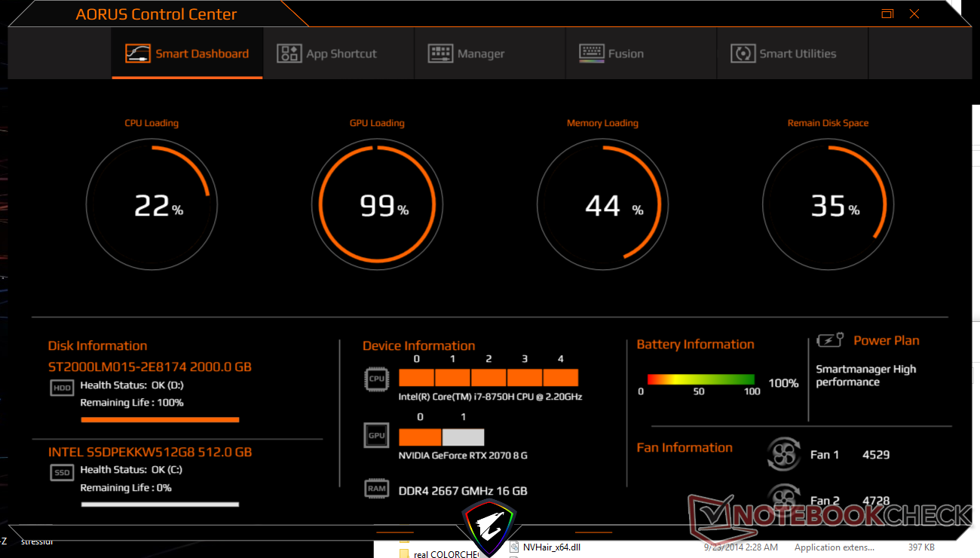The height and width of the screenshot is (558, 980).
Task: Click the AORUS Control Center title
Action: click(156, 14)
